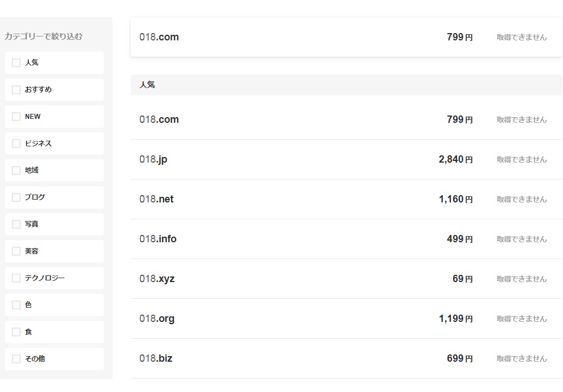563x392 pixels.
Task: Enable the その他 filter checkbox
Action: (x=16, y=359)
